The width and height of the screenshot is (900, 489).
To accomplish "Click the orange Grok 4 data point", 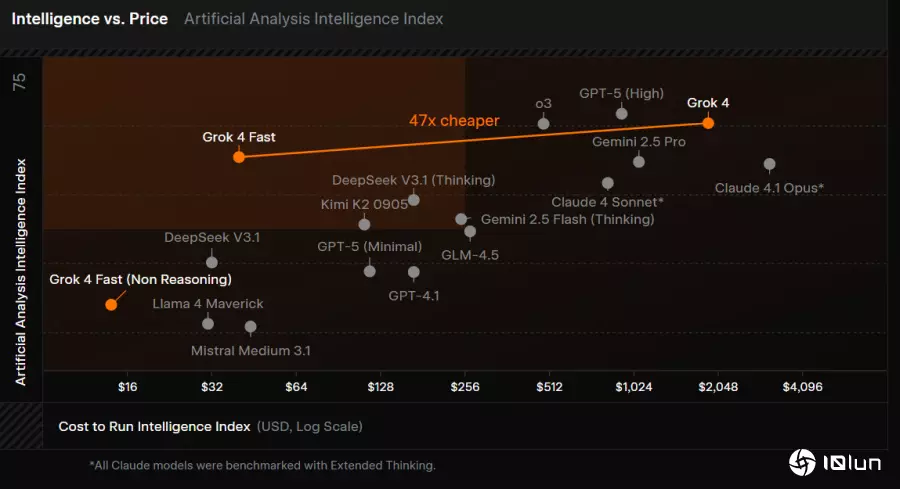I will (x=708, y=123).
